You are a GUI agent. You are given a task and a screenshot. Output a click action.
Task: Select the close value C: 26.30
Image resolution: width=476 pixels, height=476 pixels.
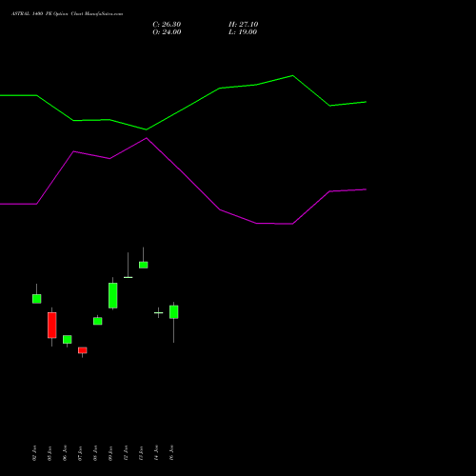tap(167, 25)
